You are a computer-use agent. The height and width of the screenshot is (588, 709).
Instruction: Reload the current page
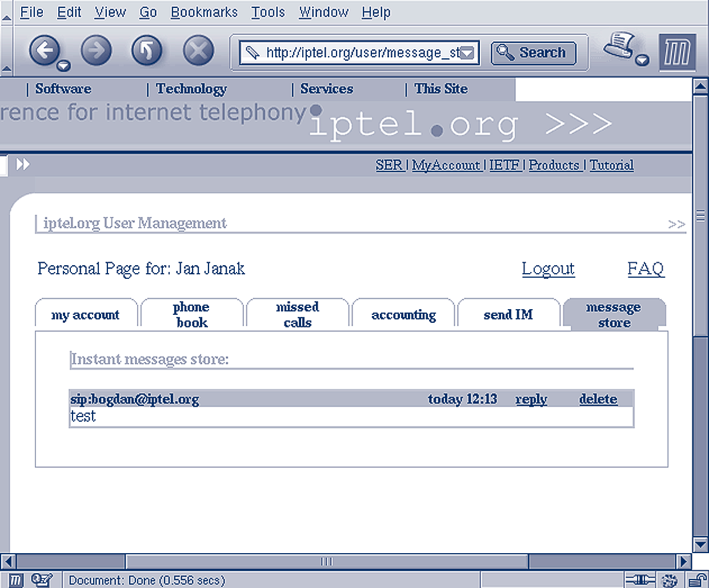tap(147, 51)
